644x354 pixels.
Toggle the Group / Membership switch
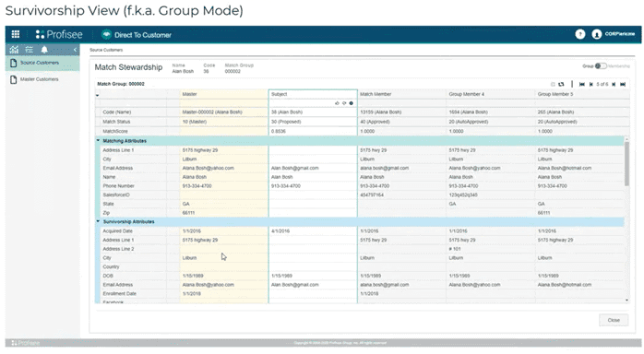coord(601,66)
